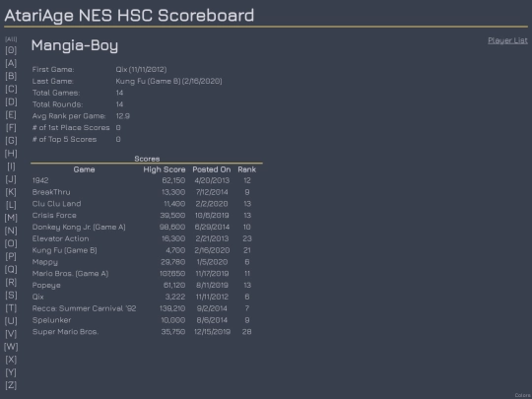Screen dimensions: 532x399
Task: Open the Player List link
Action: [507, 40]
